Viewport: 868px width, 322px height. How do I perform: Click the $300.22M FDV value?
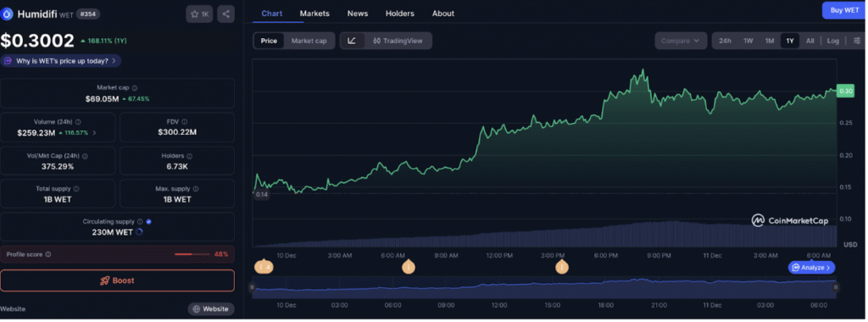177,132
